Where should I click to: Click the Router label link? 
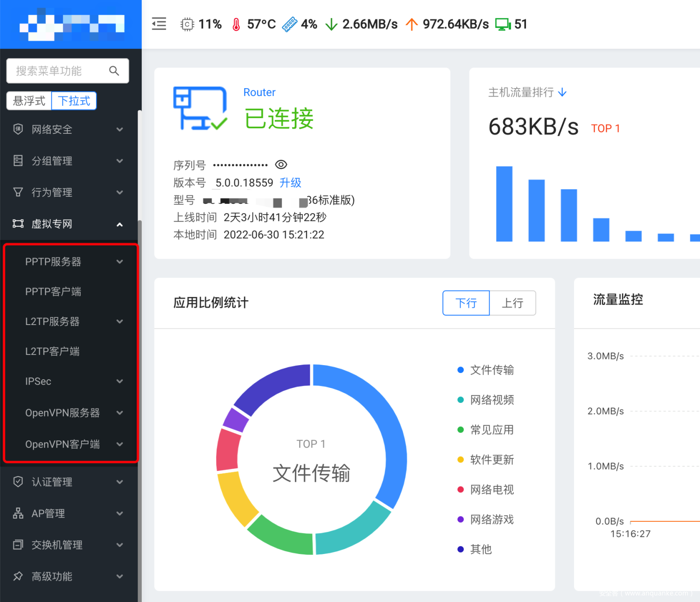pyautogui.click(x=259, y=92)
